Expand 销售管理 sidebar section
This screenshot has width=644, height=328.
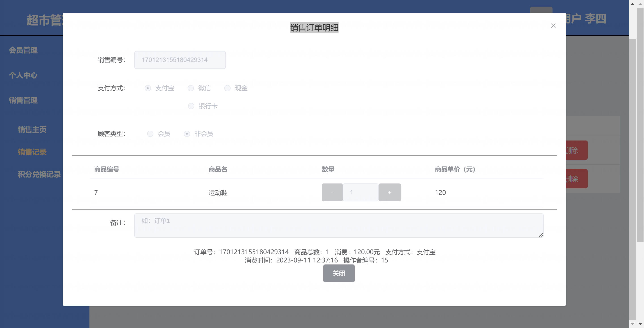pyautogui.click(x=23, y=100)
